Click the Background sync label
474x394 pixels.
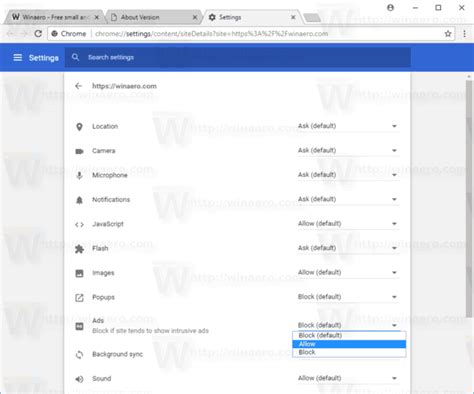click(117, 354)
